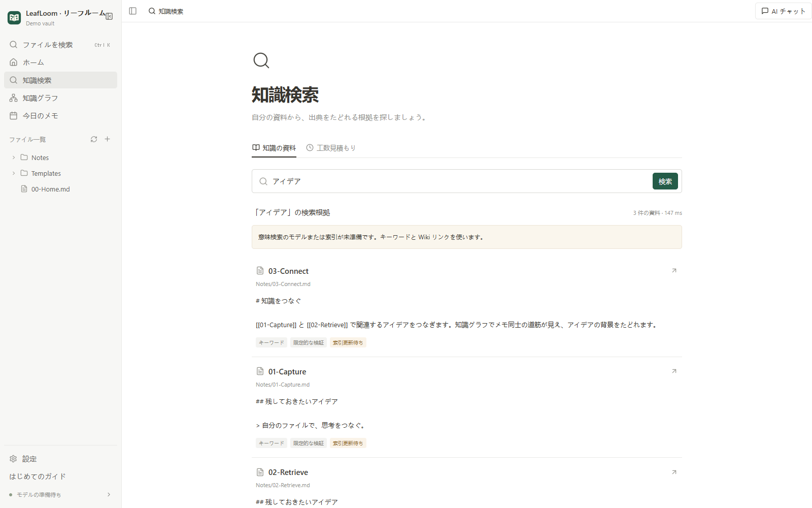The height and width of the screenshot is (508, 812).
Task: Click the 知識検索 breadcrumb in top bar
Action: click(x=166, y=11)
